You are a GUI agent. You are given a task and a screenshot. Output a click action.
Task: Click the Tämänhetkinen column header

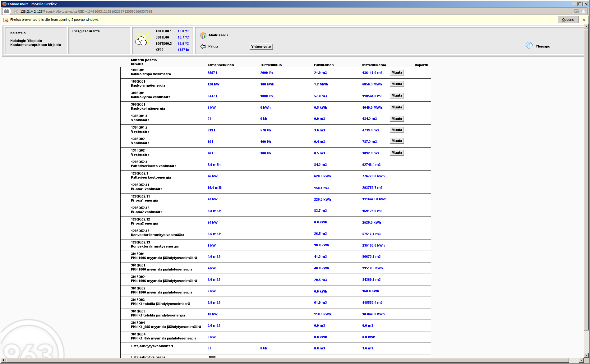[220, 65]
